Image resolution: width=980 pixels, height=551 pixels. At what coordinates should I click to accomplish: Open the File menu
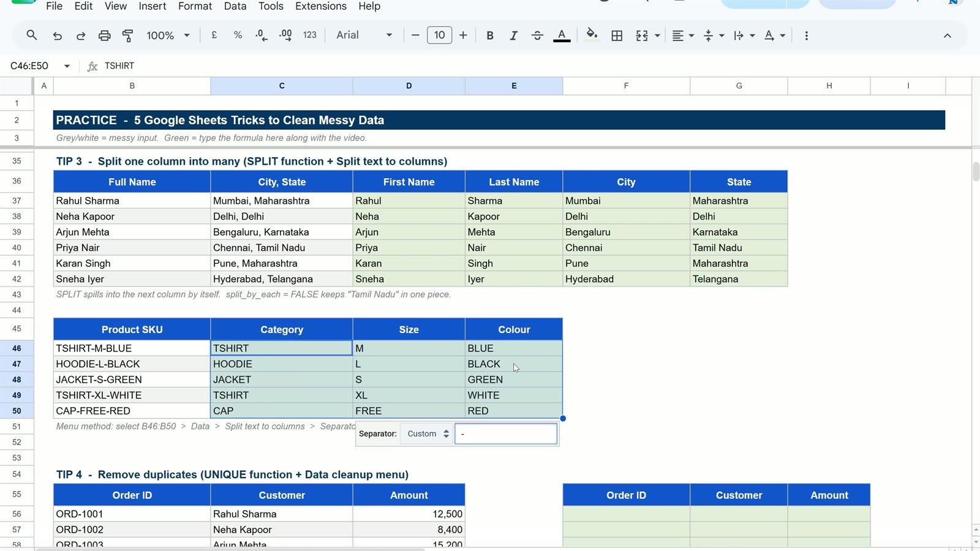tap(55, 6)
